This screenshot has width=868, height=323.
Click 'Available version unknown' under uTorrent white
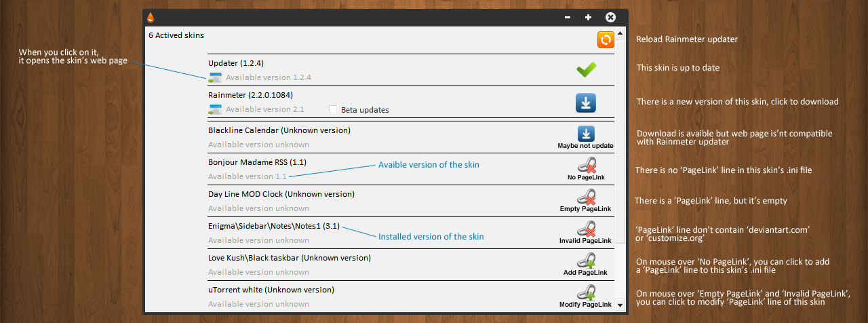(x=258, y=304)
